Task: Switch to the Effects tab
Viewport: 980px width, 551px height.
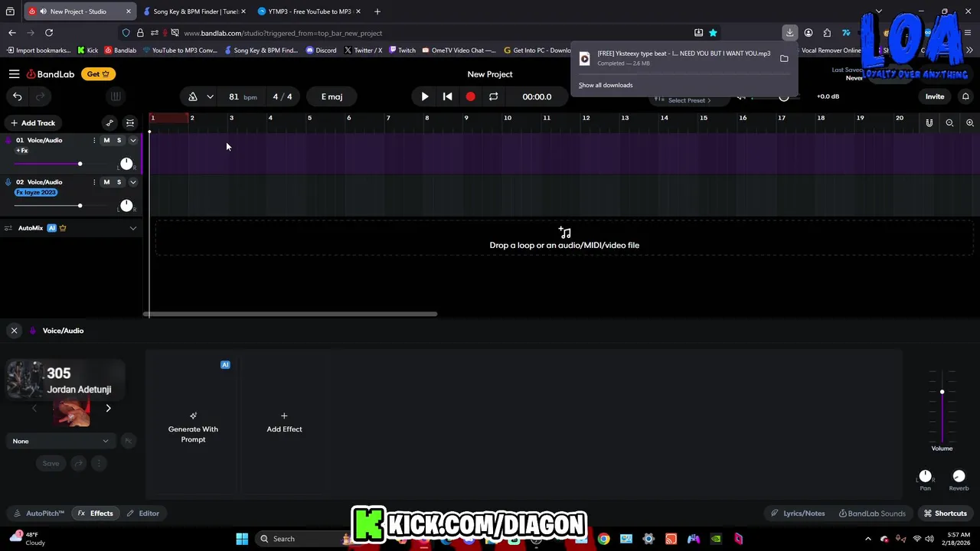Action: coord(95,514)
